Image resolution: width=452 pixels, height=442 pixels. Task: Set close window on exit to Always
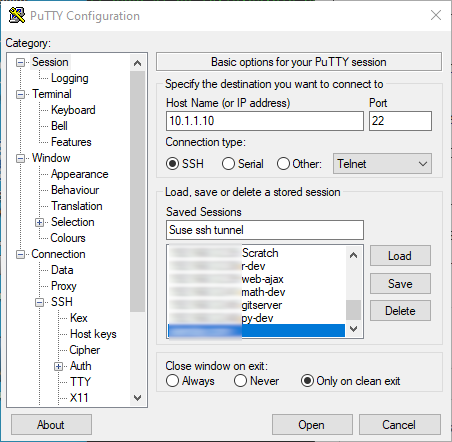(172, 381)
